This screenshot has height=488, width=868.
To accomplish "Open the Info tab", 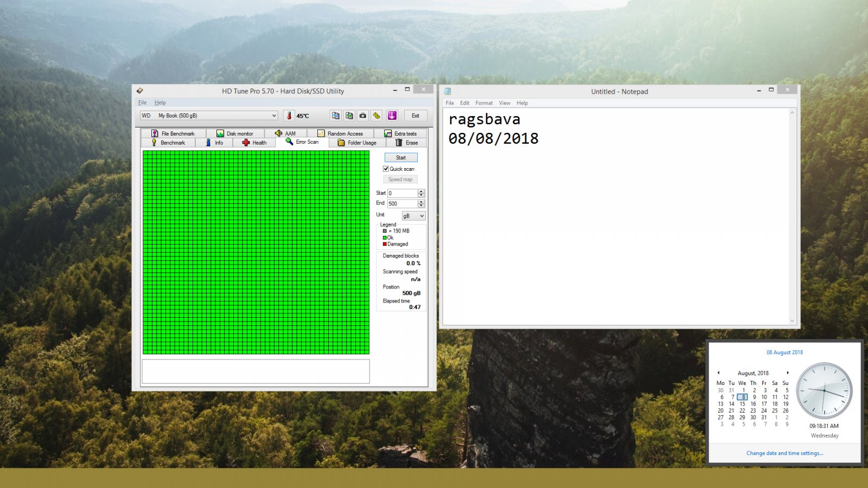I will [x=214, y=143].
